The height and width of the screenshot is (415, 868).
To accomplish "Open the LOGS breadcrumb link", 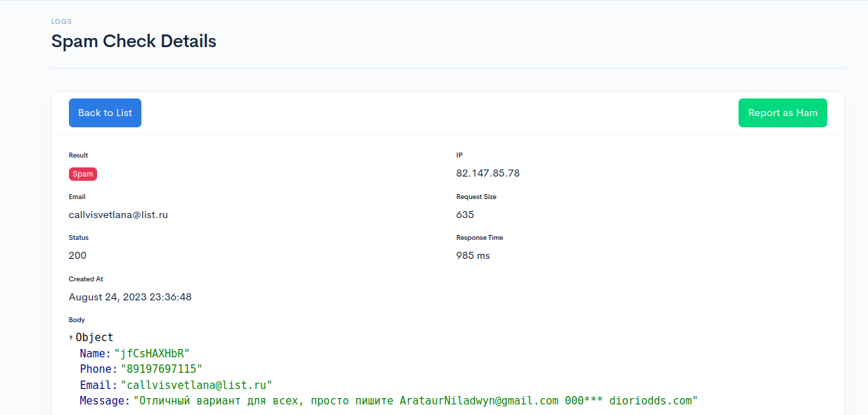I will [61, 21].
